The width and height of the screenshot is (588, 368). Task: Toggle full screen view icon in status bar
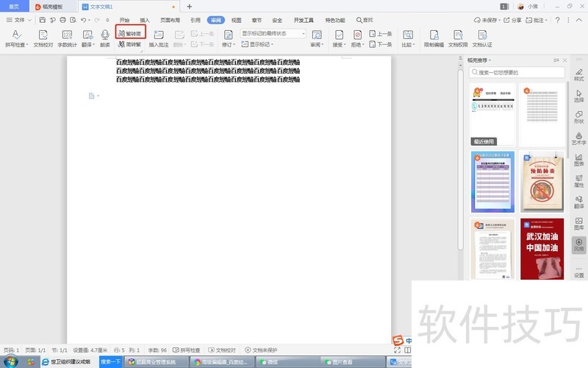tap(397, 350)
